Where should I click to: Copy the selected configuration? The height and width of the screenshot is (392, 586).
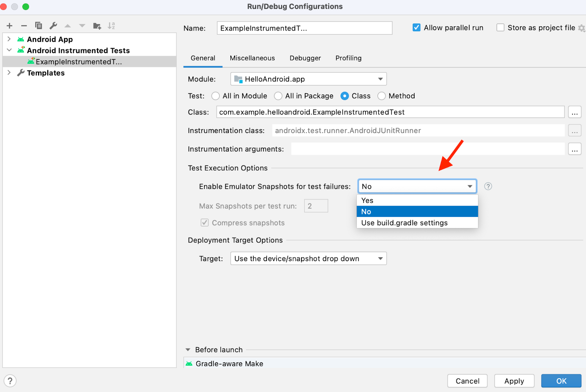click(38, 26)
